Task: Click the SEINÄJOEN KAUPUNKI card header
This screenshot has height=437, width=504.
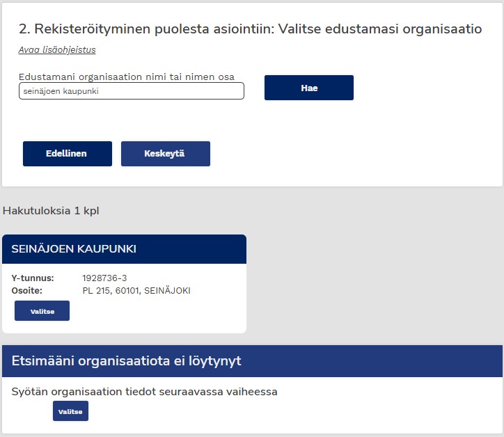Action: pos(124,249)
